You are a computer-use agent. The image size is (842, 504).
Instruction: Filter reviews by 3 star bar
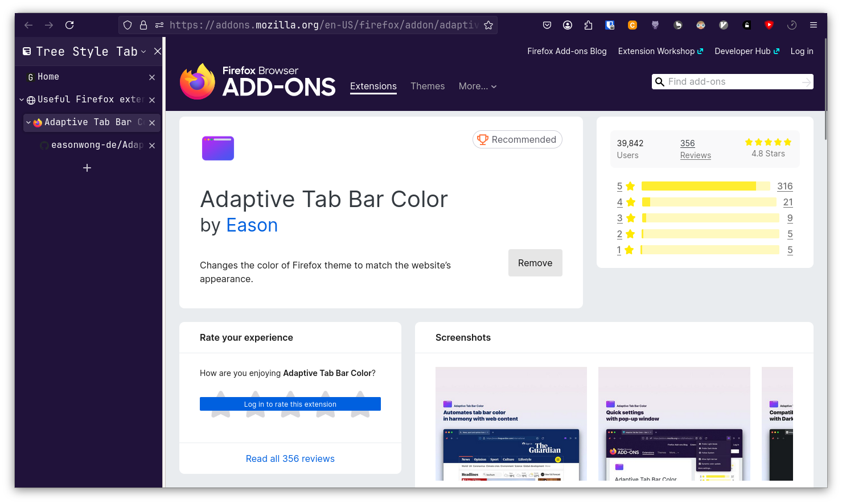tap(710, 218)
